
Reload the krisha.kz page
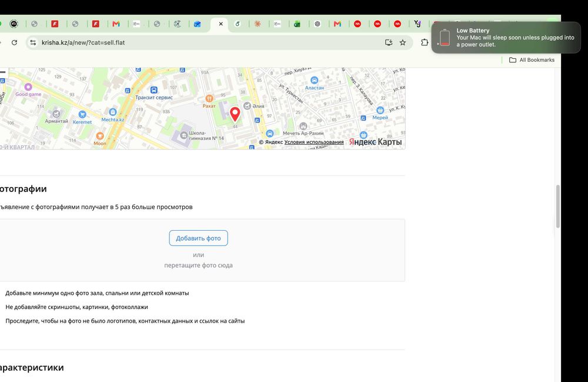14,42
